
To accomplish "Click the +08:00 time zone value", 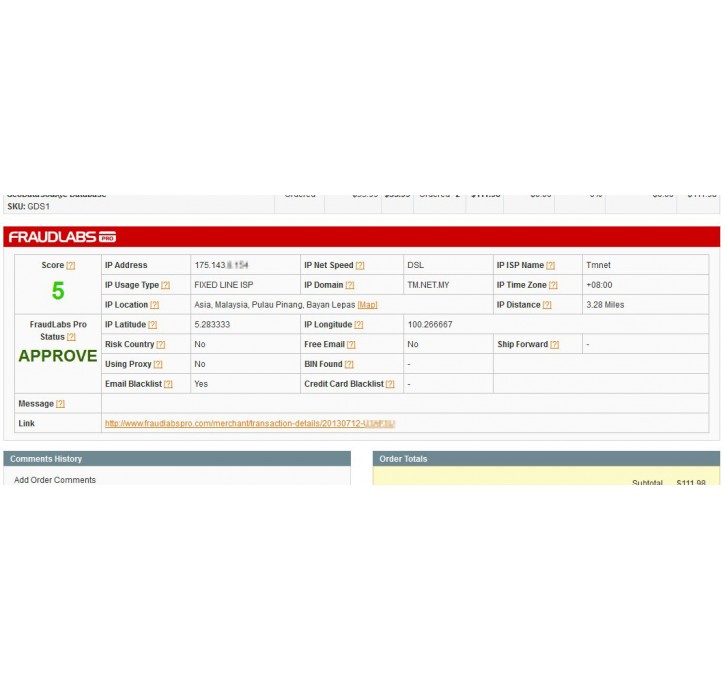I will tap(599, 285).
